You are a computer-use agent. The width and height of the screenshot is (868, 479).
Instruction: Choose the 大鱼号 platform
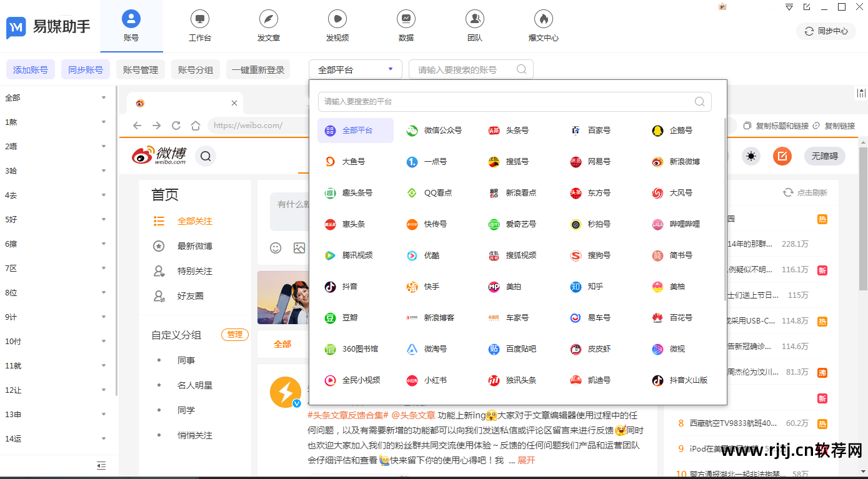(346, 162)
